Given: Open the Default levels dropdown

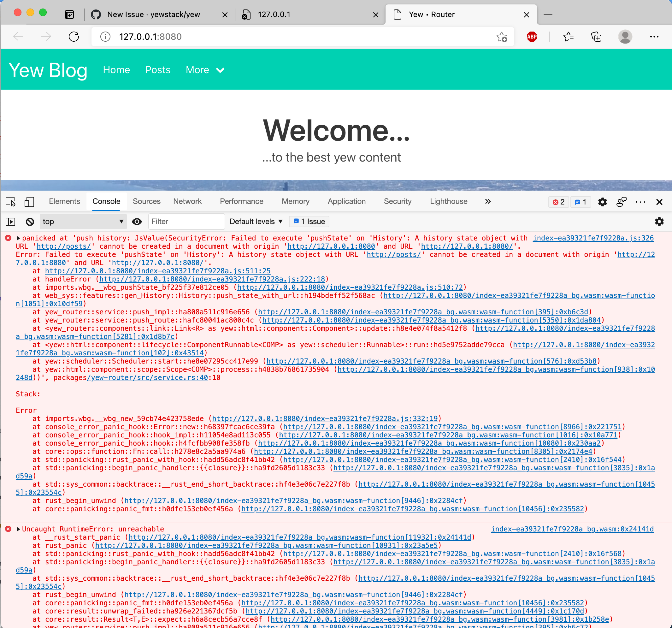Looking at the screenshot, I should (x=256, y=222).
